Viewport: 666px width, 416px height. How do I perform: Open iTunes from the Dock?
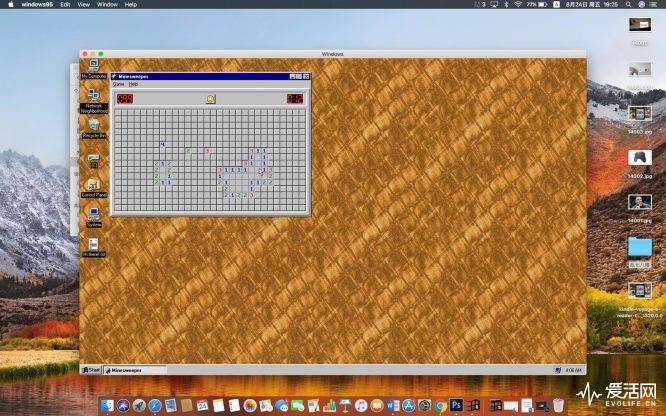click(361, 405)
